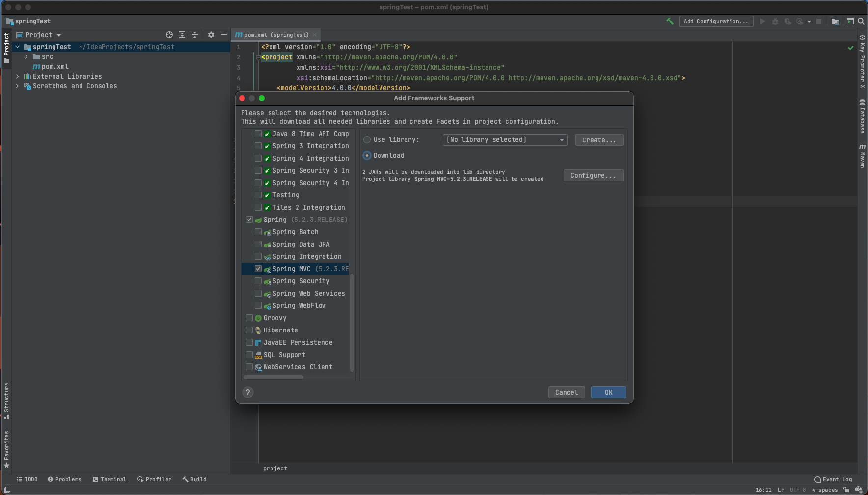Open the Maven tool window
This screenshot has height=495, width=868.
coord(862,156)
